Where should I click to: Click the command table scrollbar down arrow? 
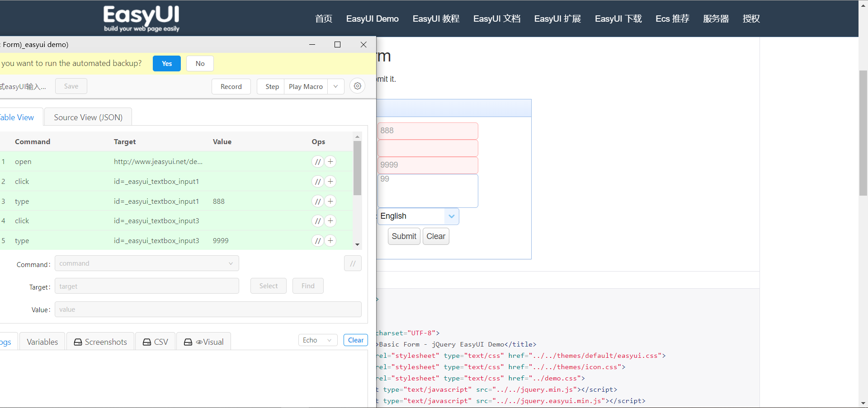point(357,245)
